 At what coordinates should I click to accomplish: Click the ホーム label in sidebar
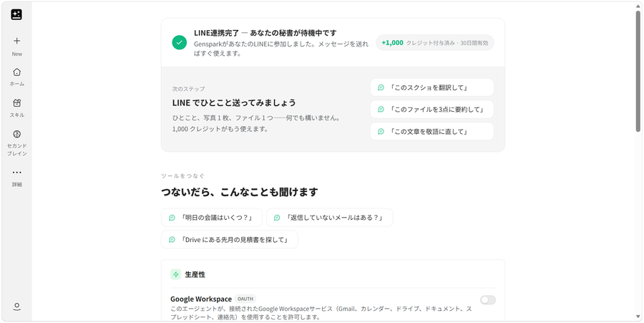(x=17, y=84)
